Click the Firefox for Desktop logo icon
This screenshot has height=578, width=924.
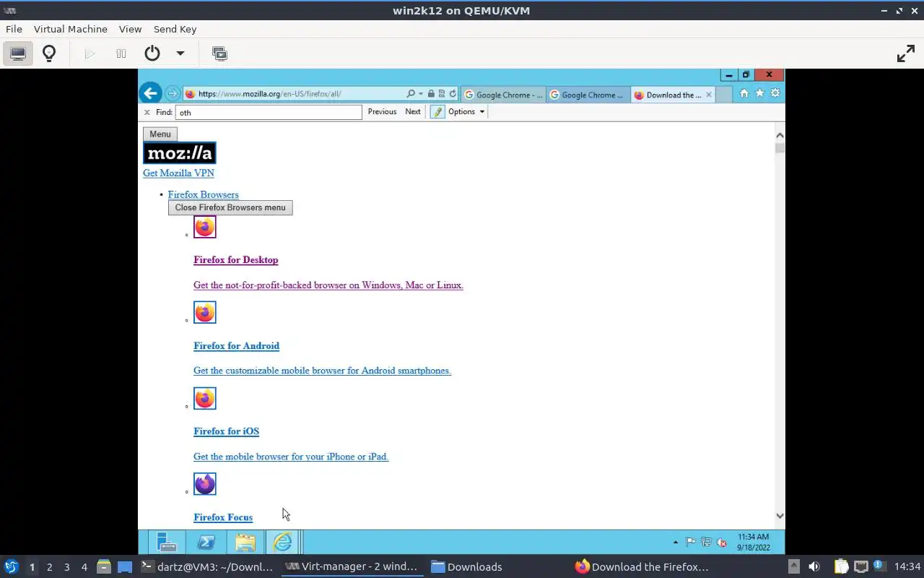(205, 227)
